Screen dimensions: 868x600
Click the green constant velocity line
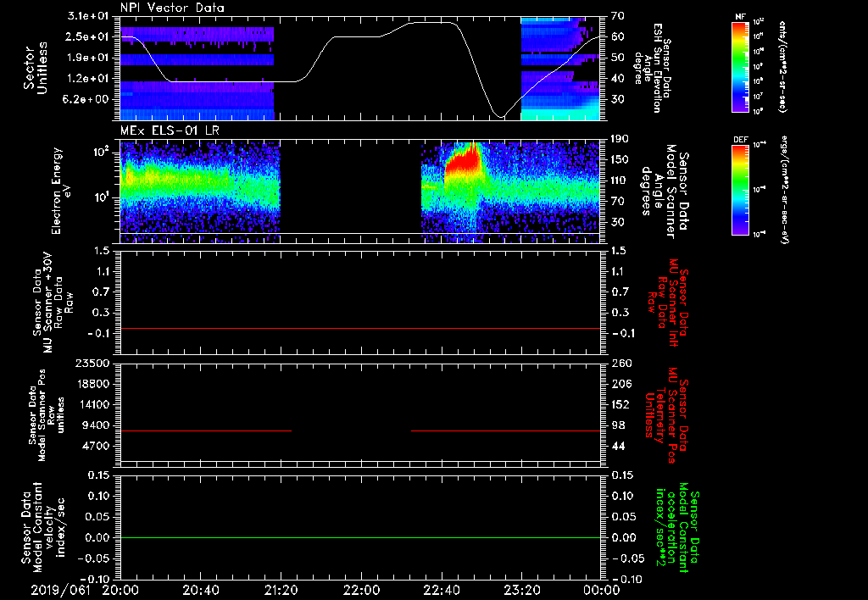(359, 537)
